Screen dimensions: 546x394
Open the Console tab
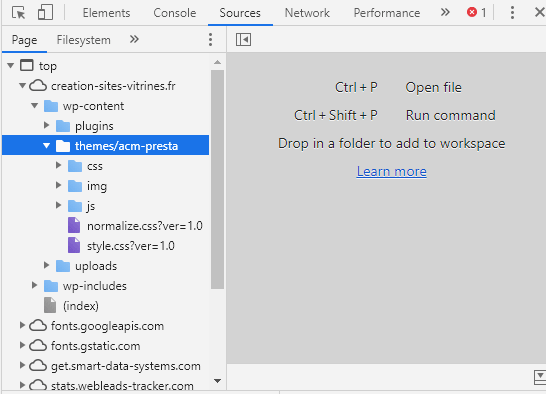pos(175,13)
